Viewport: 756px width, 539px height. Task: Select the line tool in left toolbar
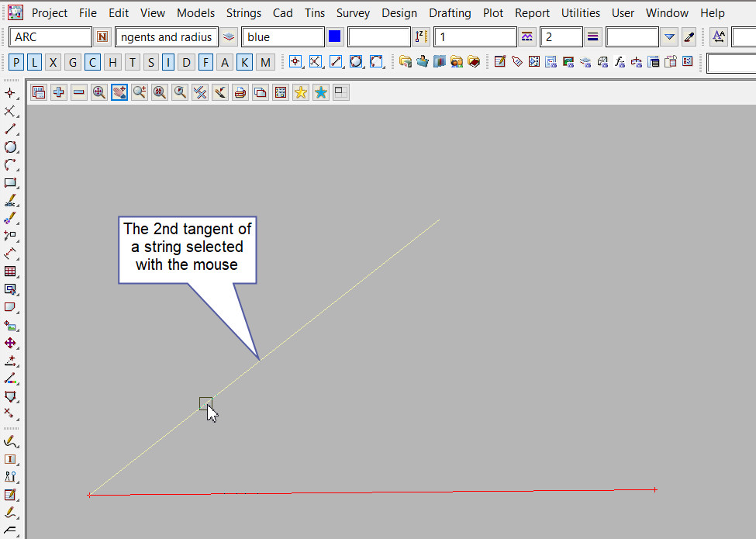point(10,129)
